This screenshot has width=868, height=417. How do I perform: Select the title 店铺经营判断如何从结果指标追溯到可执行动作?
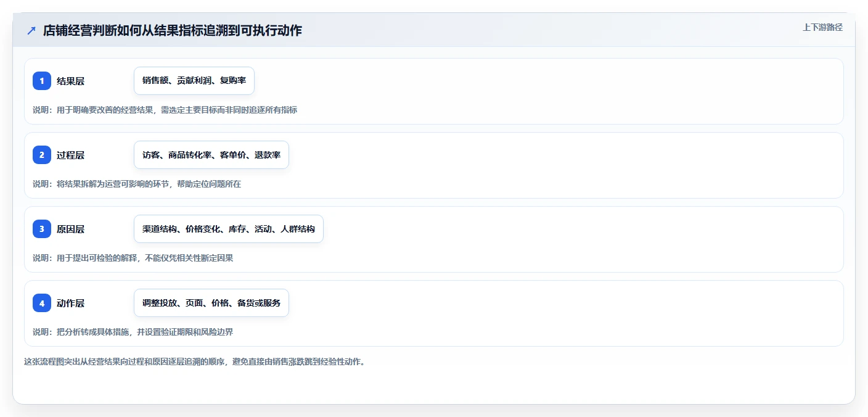click(173, 30)
